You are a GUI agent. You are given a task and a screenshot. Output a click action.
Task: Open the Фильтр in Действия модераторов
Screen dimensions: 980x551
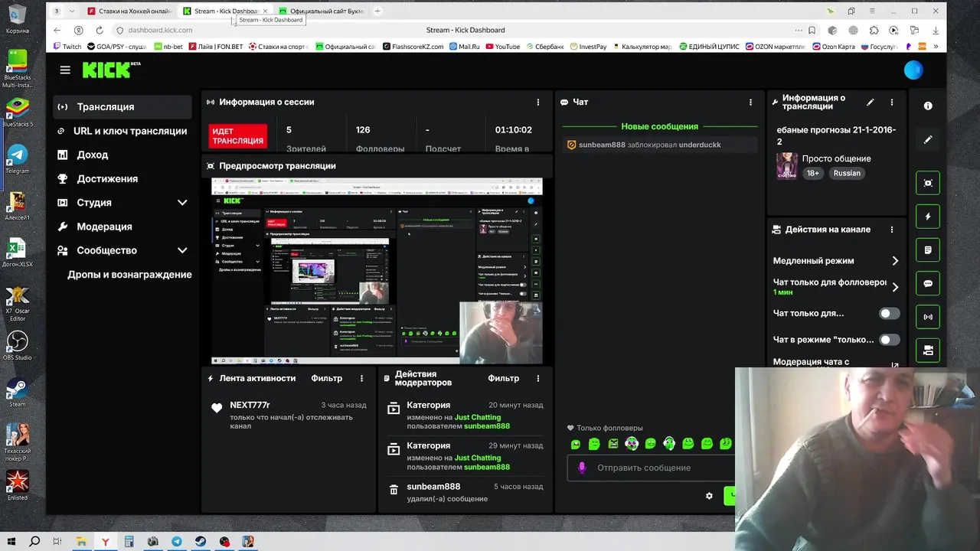pos(504,378)
